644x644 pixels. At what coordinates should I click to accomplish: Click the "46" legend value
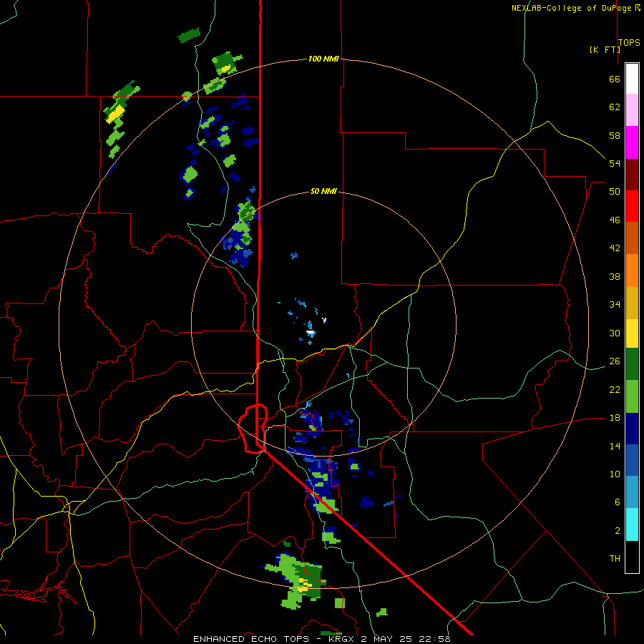click(x=615, y=220)
